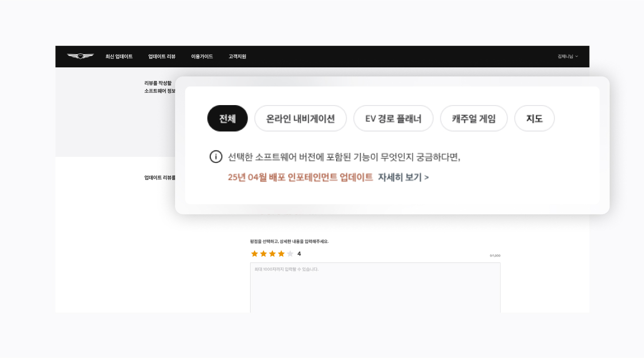
Task: Open the 이용가이드 menu
Action: click(x=202, y=56)
